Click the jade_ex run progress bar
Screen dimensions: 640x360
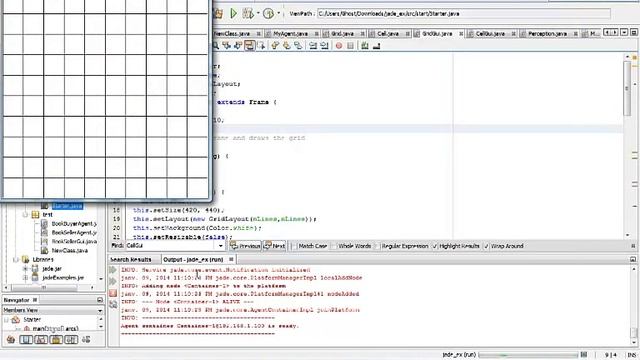[528, 355]
